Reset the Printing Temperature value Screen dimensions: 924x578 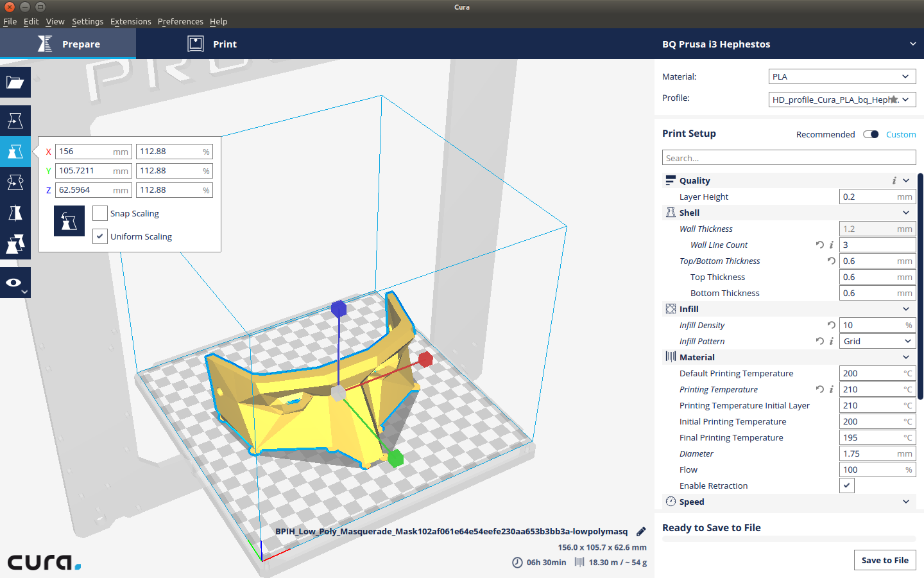click(x=820, y=389)
